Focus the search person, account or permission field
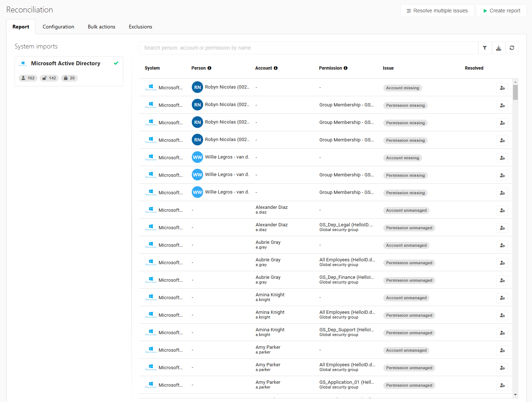 click(x=308, y=48)
